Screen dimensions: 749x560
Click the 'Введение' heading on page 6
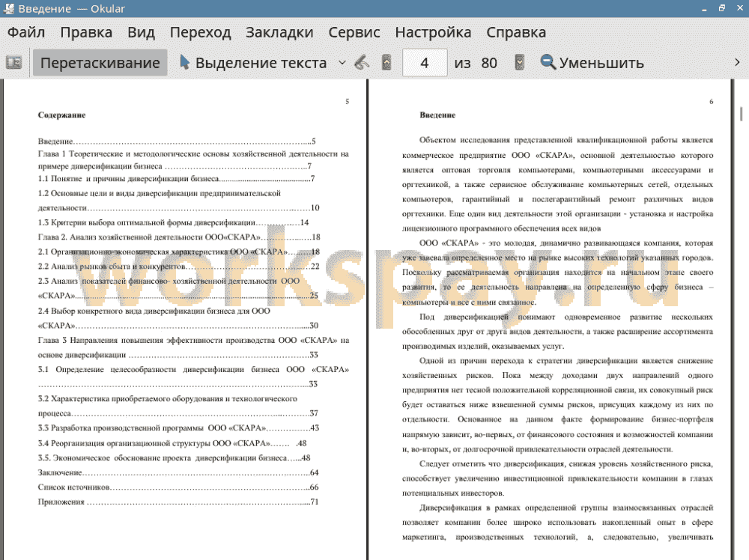pos(437,115)
